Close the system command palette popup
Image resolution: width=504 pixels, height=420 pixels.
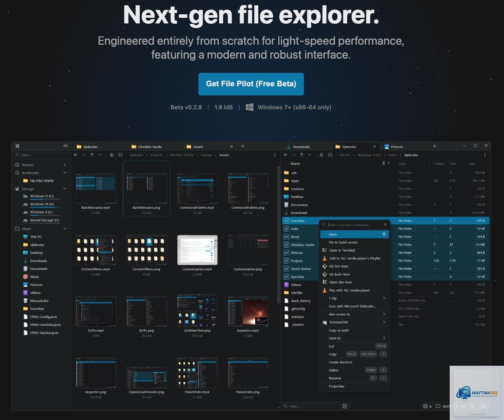point(385,224)
